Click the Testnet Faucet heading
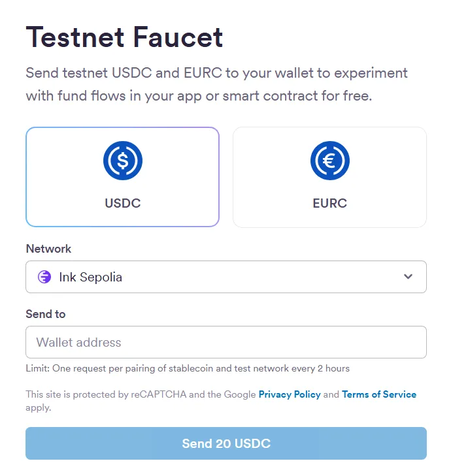The image size is (451, 476). (124, 37)
